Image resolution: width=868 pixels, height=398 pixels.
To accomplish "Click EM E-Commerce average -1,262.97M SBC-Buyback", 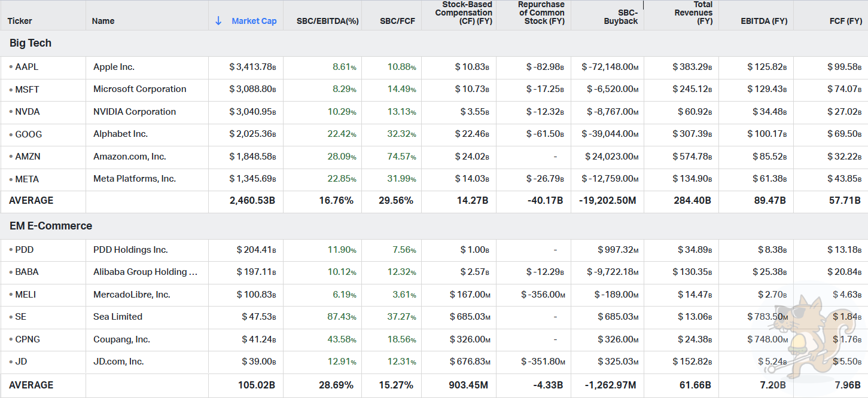I will coord(611,385).
